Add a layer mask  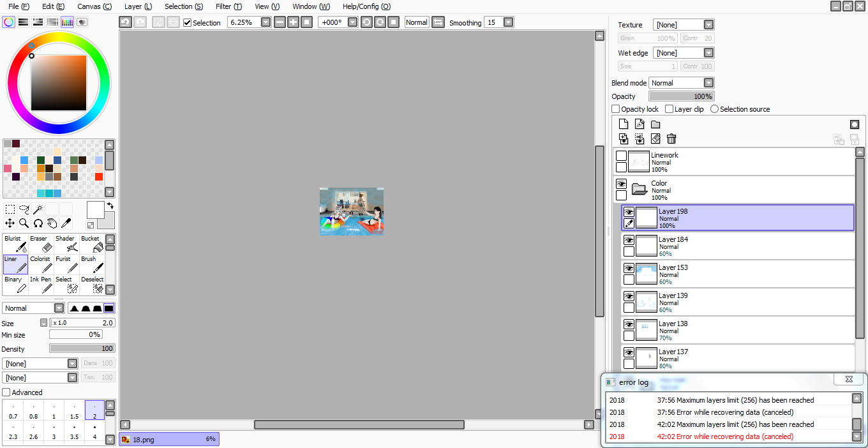point(855,124)
